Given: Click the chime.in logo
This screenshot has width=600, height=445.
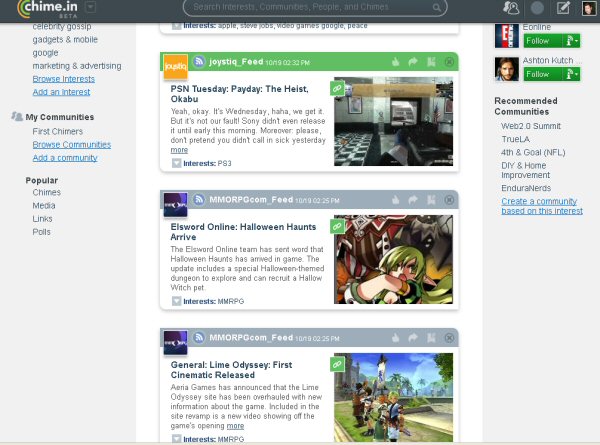Looking at the screenshot, I should coord(47,8).
